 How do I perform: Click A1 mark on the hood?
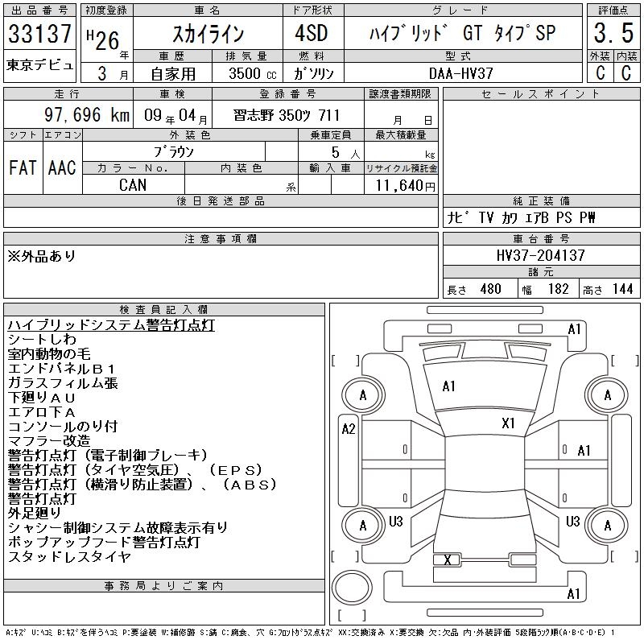(448, 386)
